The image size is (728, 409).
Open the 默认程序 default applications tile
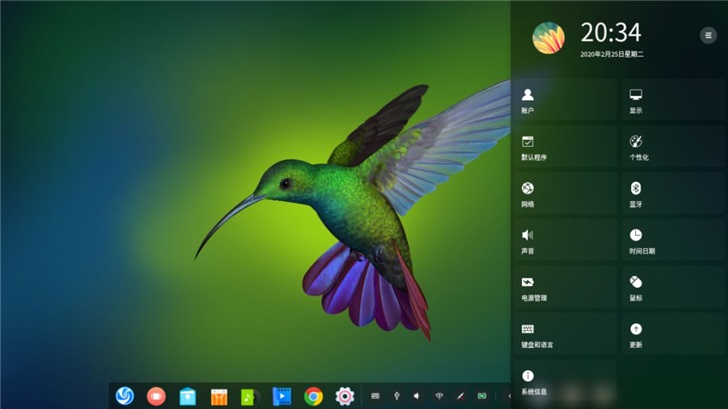[565, 147]
